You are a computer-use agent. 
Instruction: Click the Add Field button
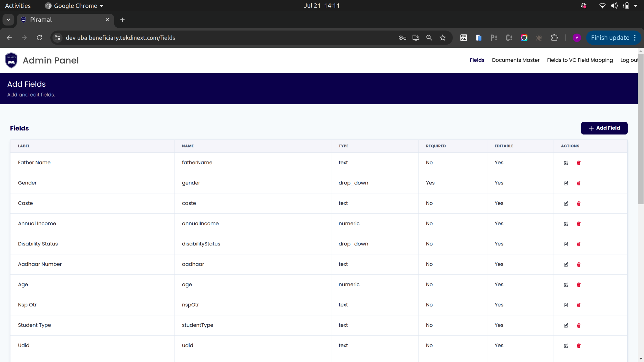point(604,128)
